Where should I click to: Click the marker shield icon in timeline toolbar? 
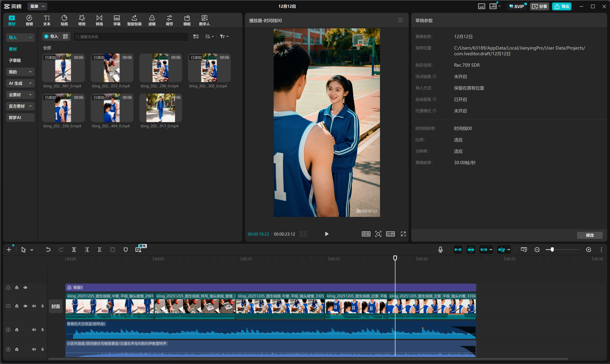point(125,250)
